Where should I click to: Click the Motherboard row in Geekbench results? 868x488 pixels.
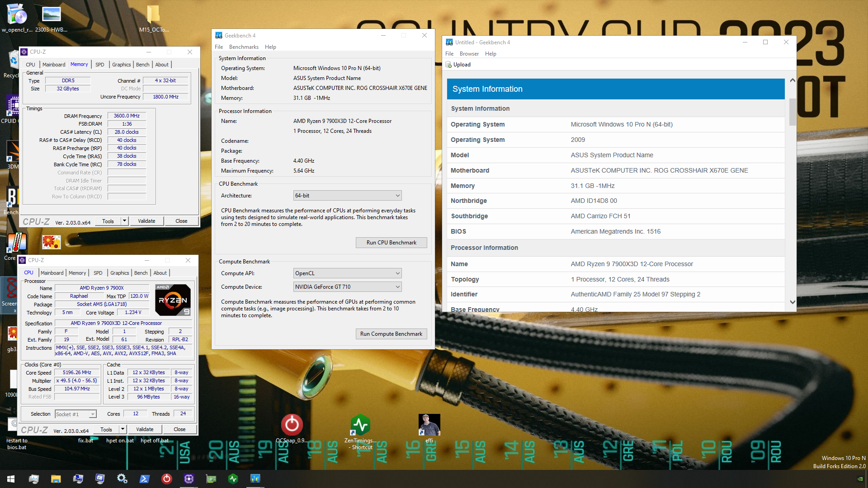click(616, 170)
